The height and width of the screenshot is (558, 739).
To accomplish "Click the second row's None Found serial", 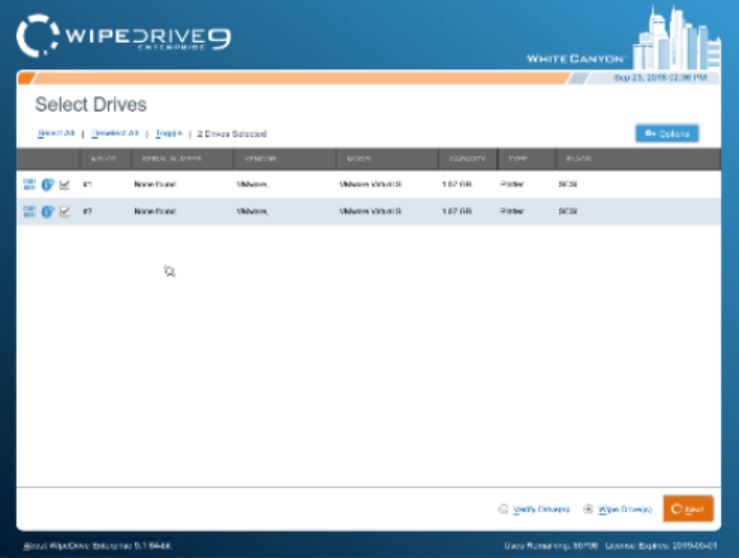I will (x=155, y=211).
